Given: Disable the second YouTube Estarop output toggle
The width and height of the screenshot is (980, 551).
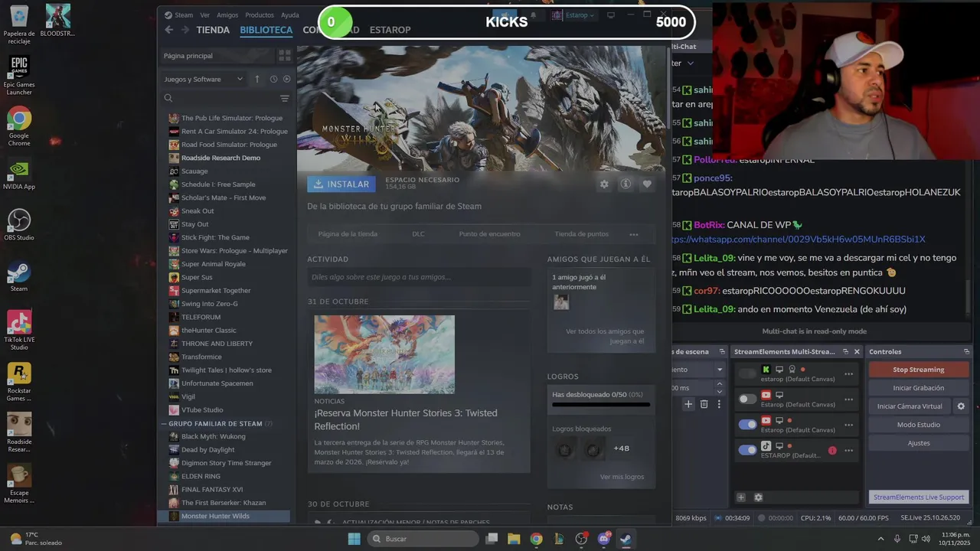Looking at the screenshot, I should point(747,424).
